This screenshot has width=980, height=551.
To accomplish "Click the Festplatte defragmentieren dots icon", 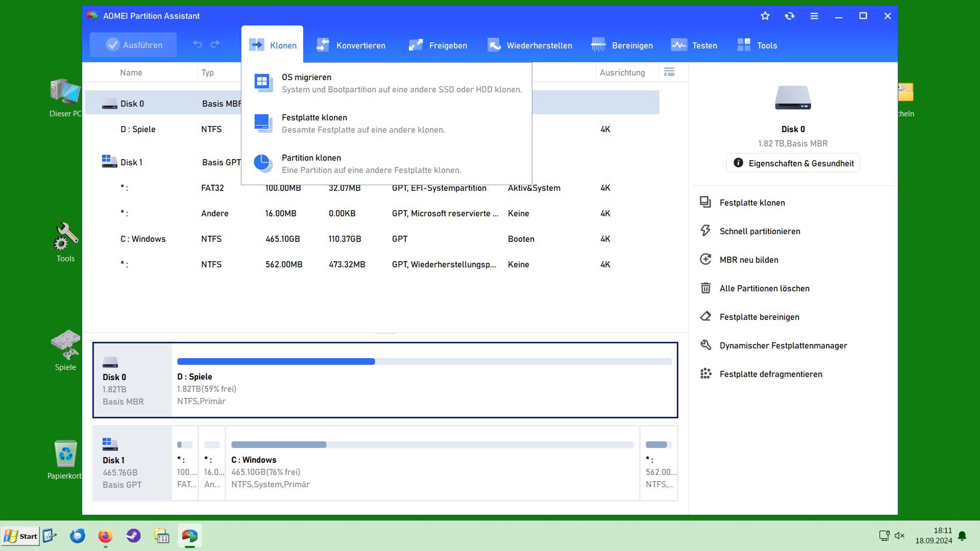I will point(705,373).
